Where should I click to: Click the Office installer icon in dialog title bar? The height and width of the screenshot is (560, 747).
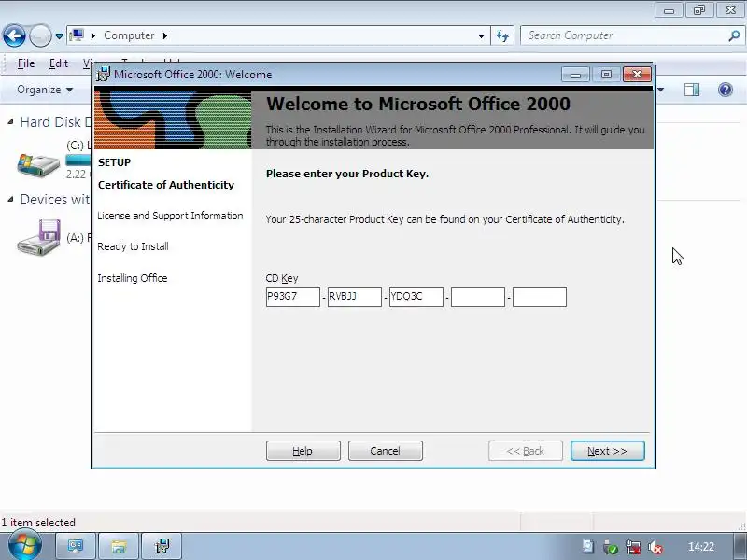(x=103, y=75)
